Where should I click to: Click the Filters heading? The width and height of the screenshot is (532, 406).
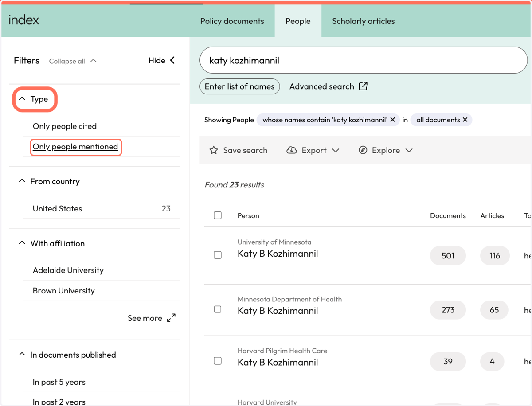pyautogui.click(x=27, y=60)
